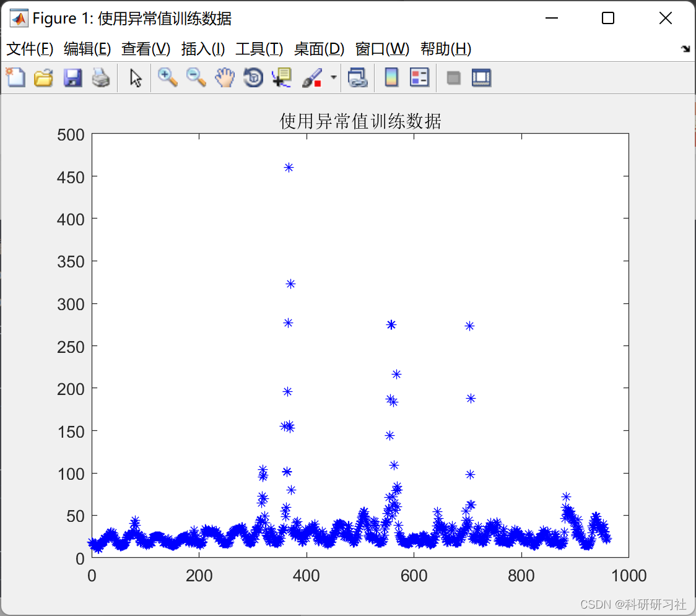Click x-axis label 1000
The width and height of the screenshot is (696, 616).
[x=629, y=576]
